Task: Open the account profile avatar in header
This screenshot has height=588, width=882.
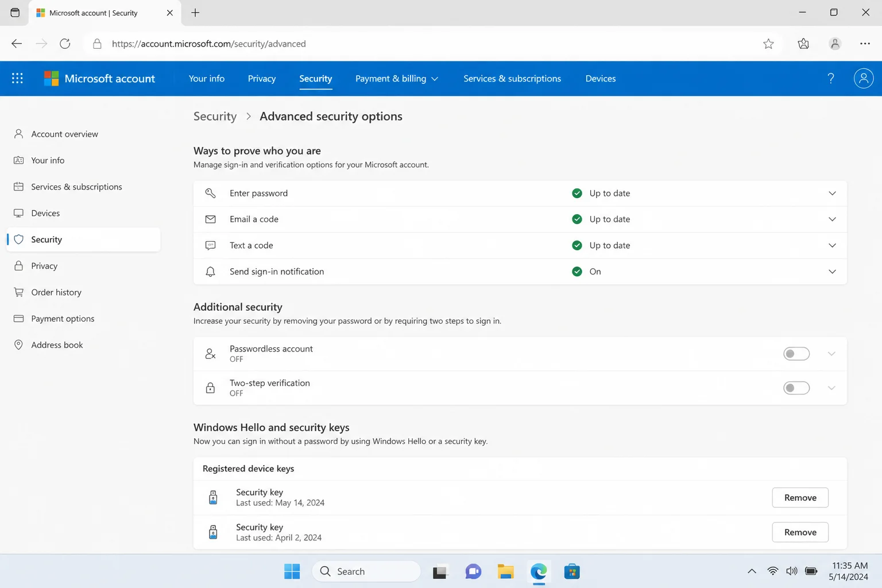Action: [863, 78]
